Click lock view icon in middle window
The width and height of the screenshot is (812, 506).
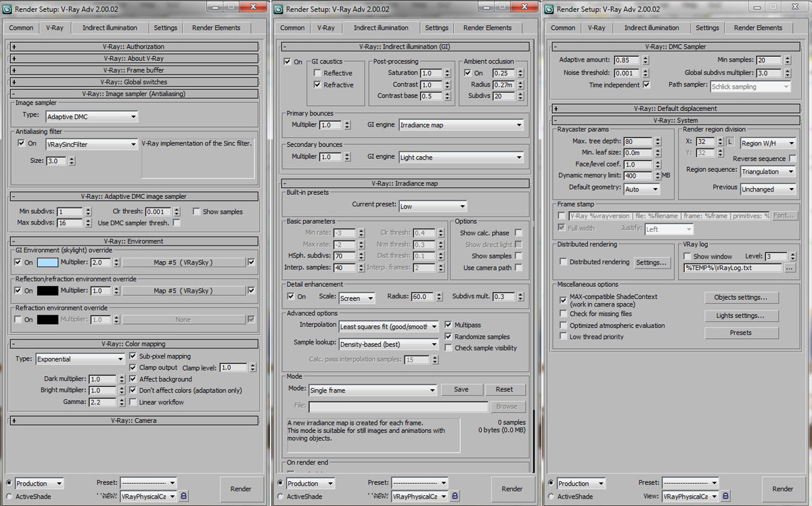click(455, 497)
